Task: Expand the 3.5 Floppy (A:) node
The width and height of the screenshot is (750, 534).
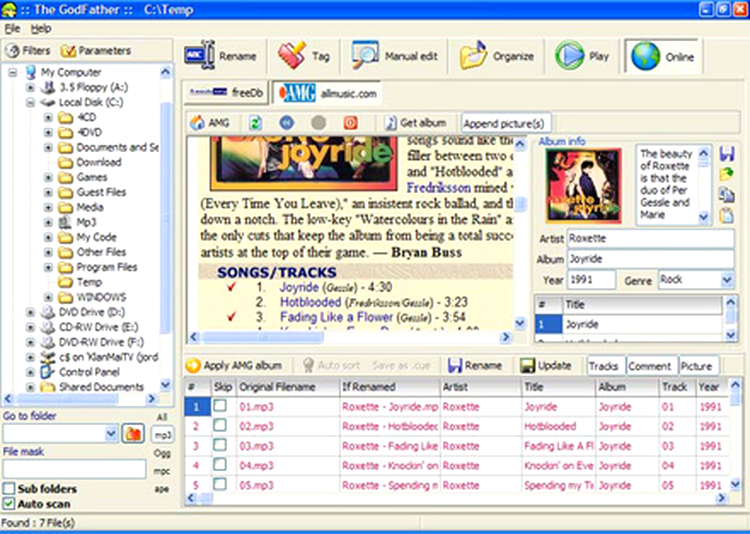Action: click(31, 88)
